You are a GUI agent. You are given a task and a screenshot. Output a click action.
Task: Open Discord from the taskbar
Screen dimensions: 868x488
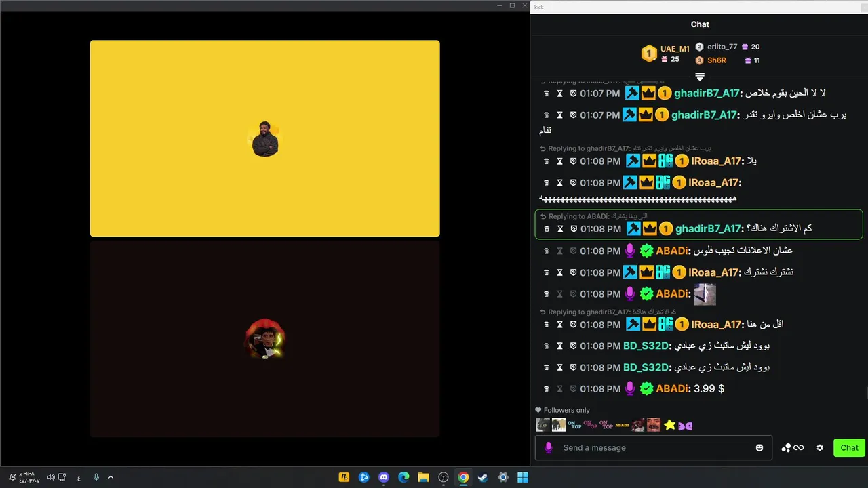[384, 477]
